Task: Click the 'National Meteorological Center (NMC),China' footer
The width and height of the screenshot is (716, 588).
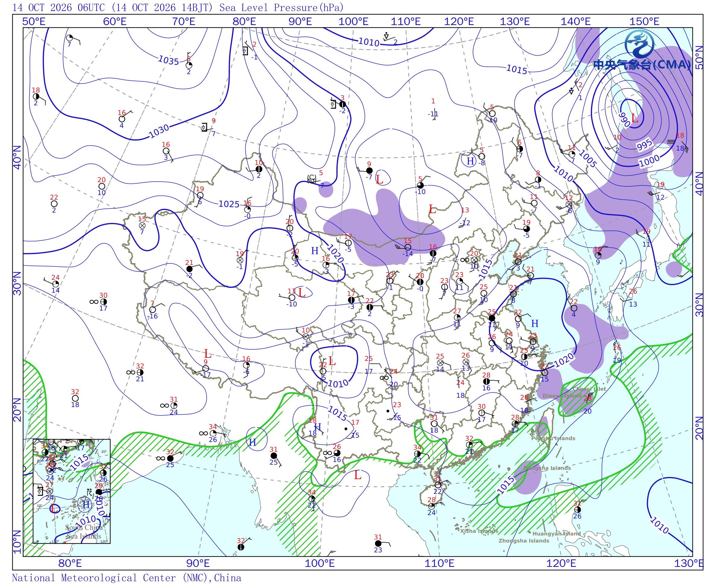Action: pos(126,577)
